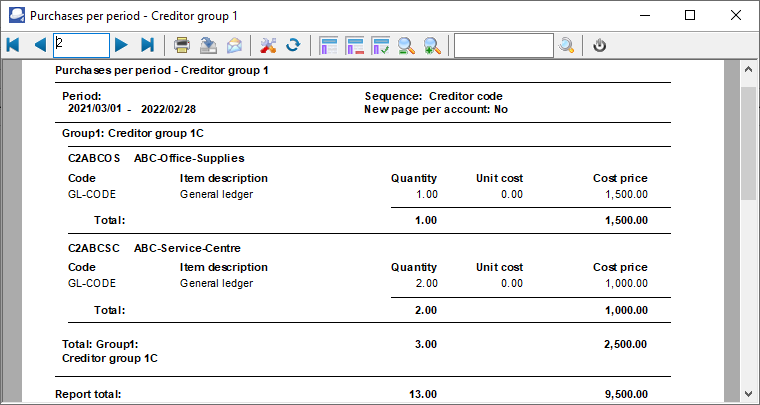Jump to the last page
The height and width of the screenshot is (405, 760).
coord(147,46)
